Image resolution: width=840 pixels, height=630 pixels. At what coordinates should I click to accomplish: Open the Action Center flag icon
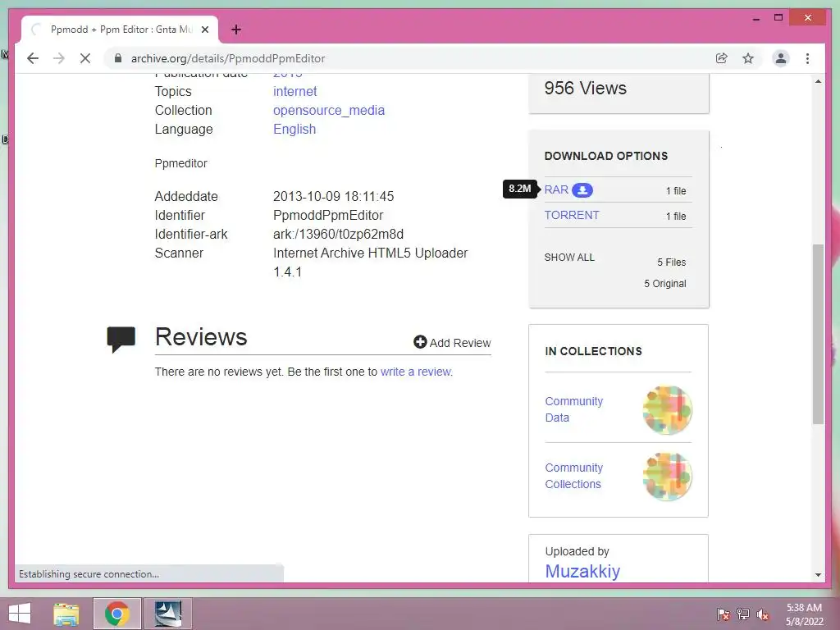724,614
